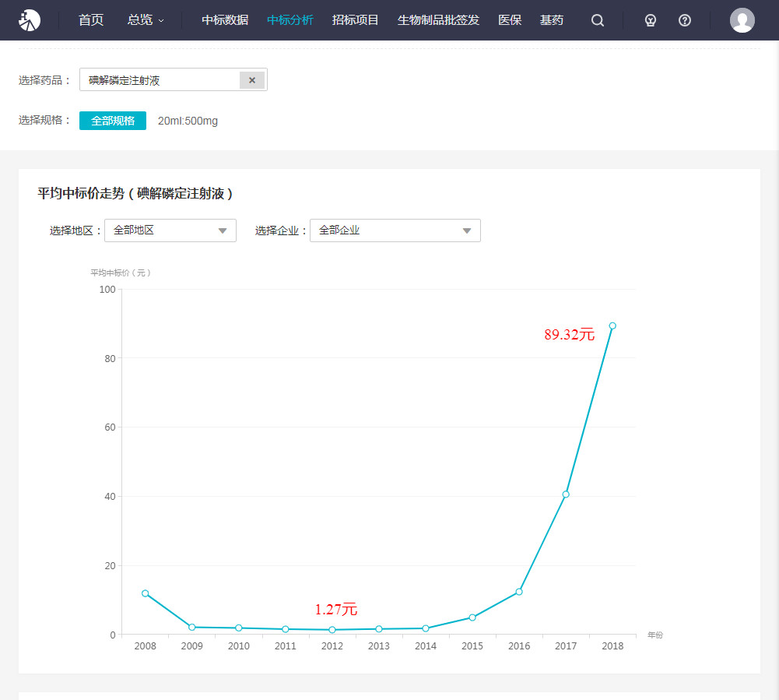Clear the selected drug with X icon

point(252,80)
